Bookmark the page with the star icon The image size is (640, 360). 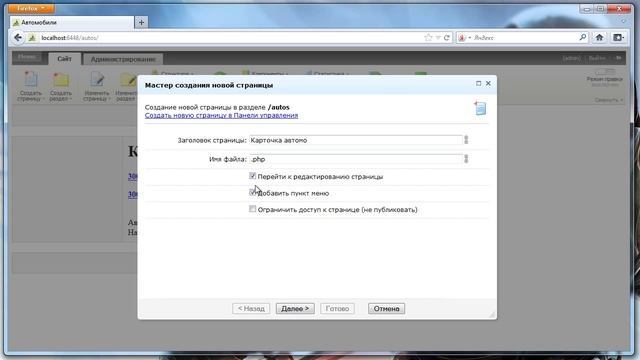click(428, 38)
